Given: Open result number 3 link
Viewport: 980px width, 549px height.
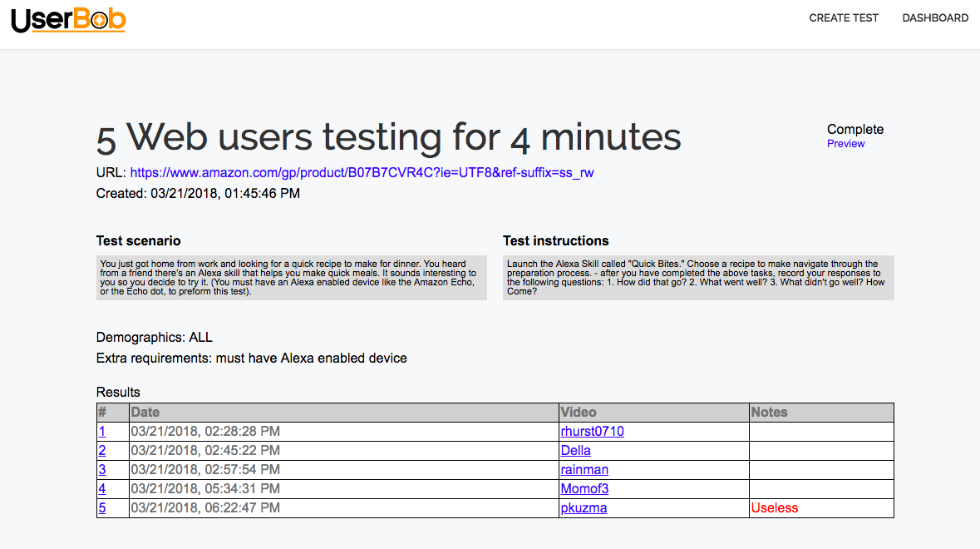Looking at the screenshot, I should point(102,470).
